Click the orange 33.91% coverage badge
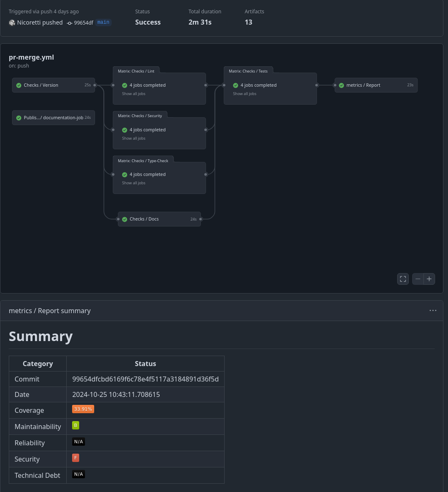The image size is (448, 492). pos(83,409)
